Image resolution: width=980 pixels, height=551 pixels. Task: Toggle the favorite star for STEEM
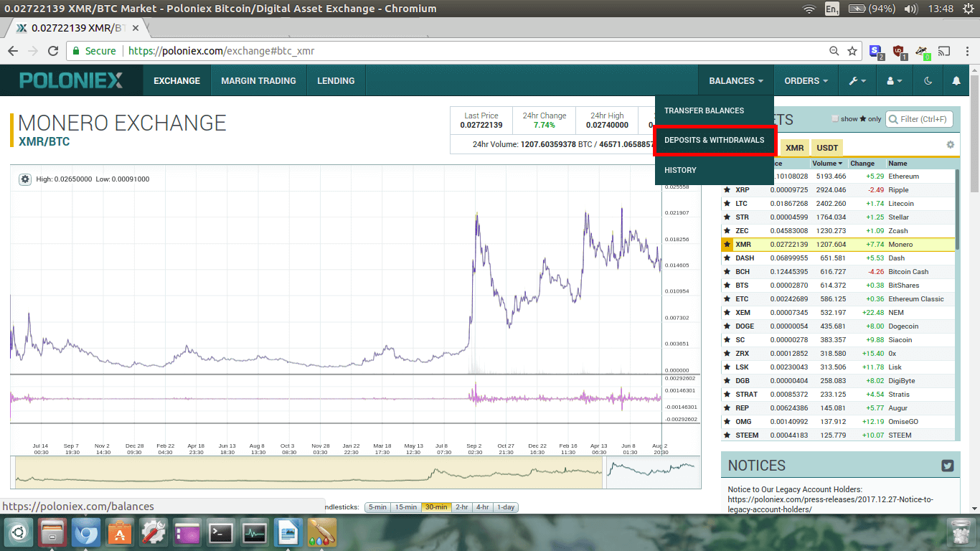[x=727, y=435]
